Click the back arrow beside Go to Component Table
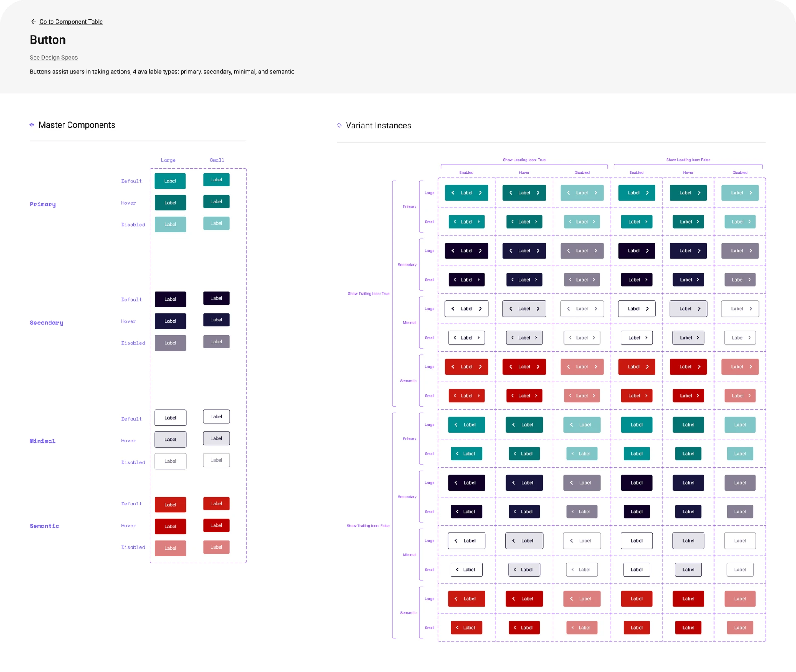Viewport: 796px width, 672px height. (33, 22)
